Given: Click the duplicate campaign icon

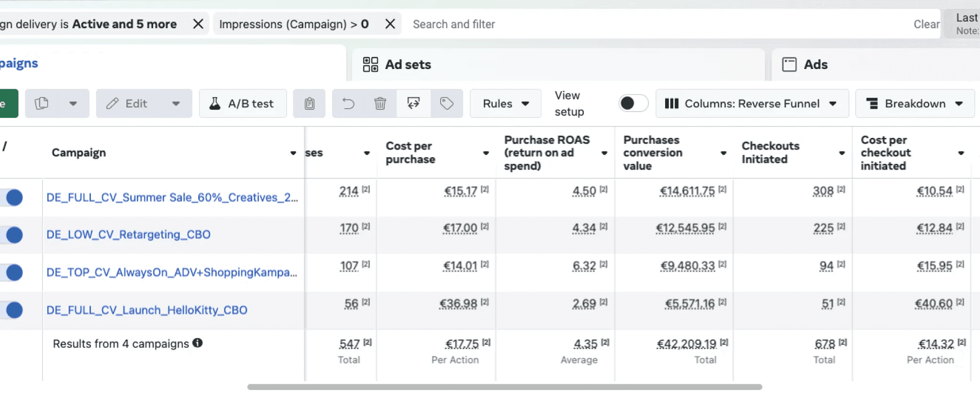Looking at the screenshot, I should coord(42,103).
